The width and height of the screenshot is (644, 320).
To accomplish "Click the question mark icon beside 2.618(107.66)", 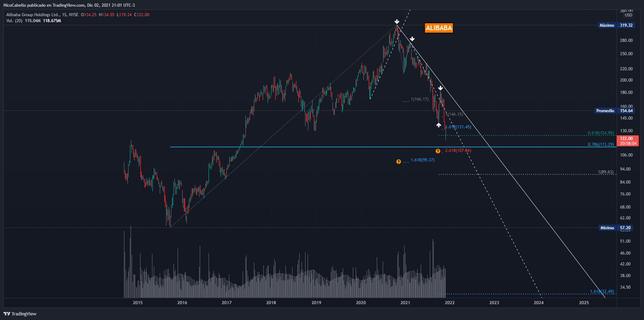I will pos(438,151).
